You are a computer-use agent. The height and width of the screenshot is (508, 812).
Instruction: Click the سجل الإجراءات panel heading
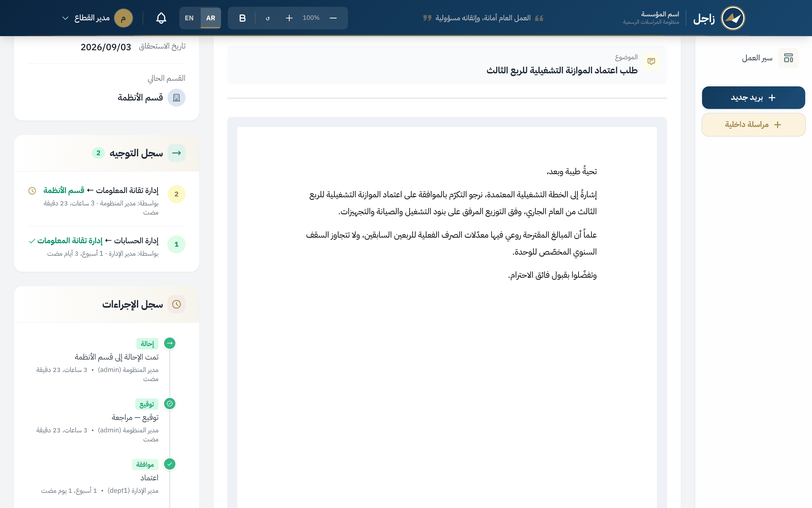point(133,305)
